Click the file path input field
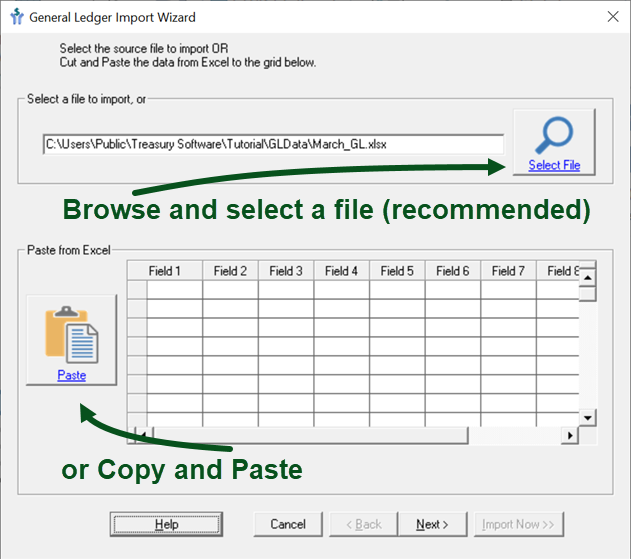This screenshot has width=631, height=559. pyautogui.click(x=273, y=144)
